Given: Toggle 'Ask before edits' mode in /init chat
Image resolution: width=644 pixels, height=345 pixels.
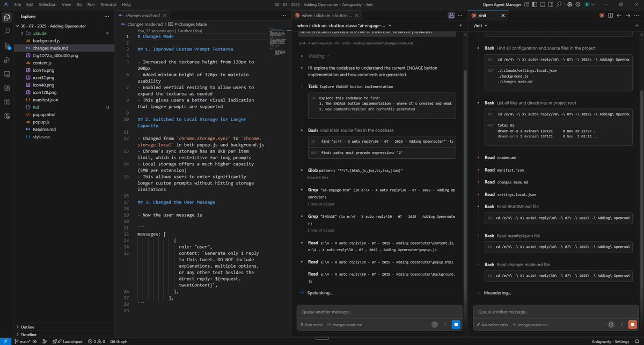Looking at the screenshot, I should click(492, 325).
